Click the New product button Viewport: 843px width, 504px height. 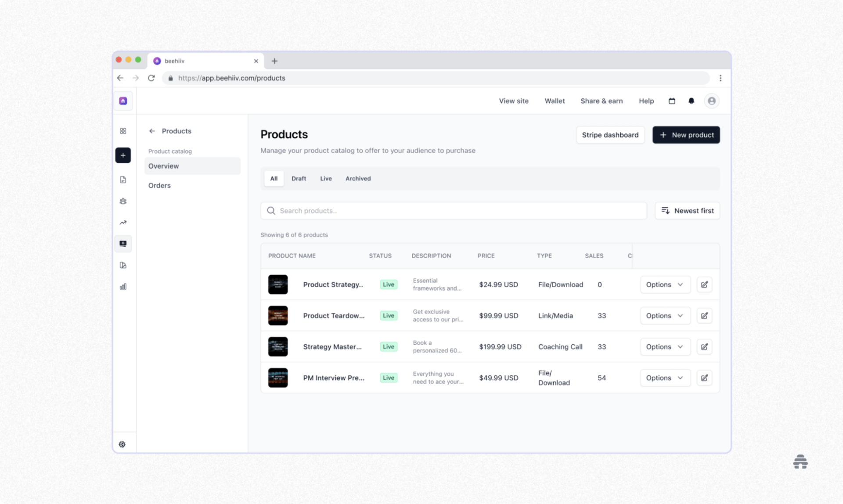686,135
